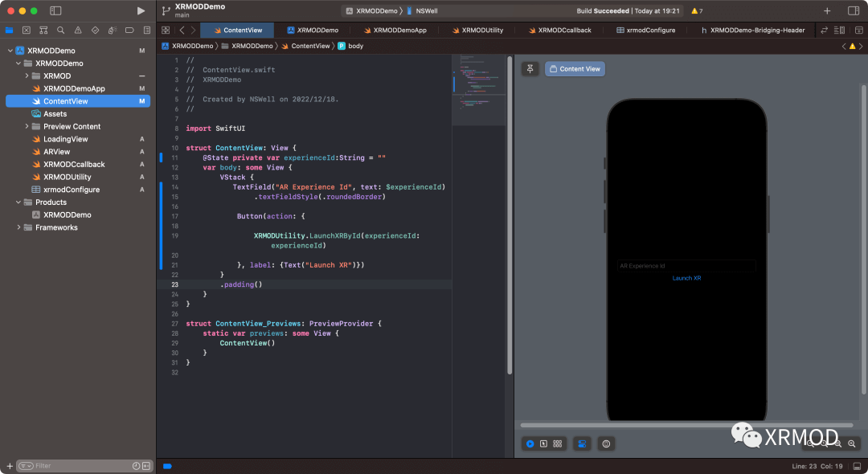Add an editor on the right
868x474 pixels.
click(858, 31)
